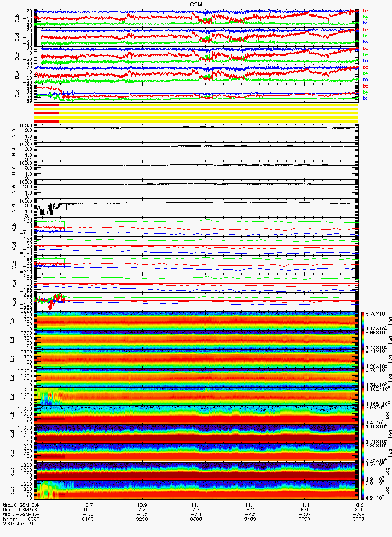
Task: Select the B_a panel axis label
Action: (x=17, y=94)
